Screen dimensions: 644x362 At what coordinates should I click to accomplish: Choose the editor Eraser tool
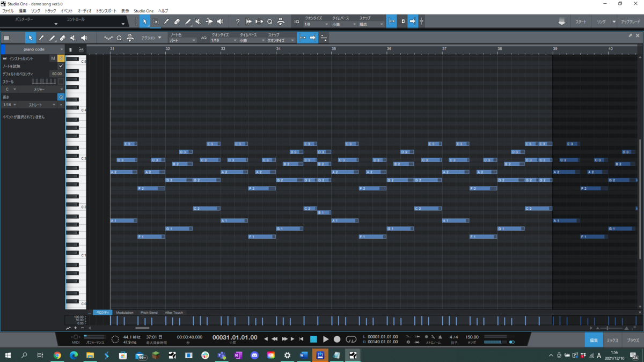[63, 38]
